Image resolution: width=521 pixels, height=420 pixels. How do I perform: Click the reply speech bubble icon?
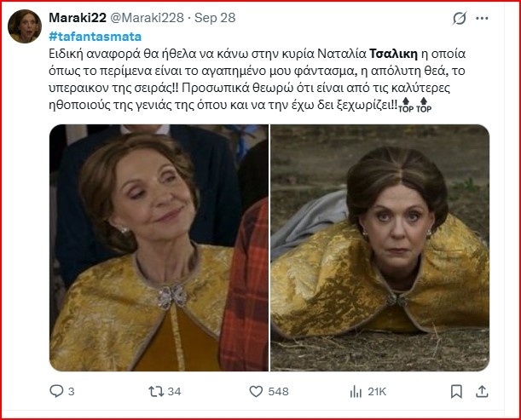(57, 391)
